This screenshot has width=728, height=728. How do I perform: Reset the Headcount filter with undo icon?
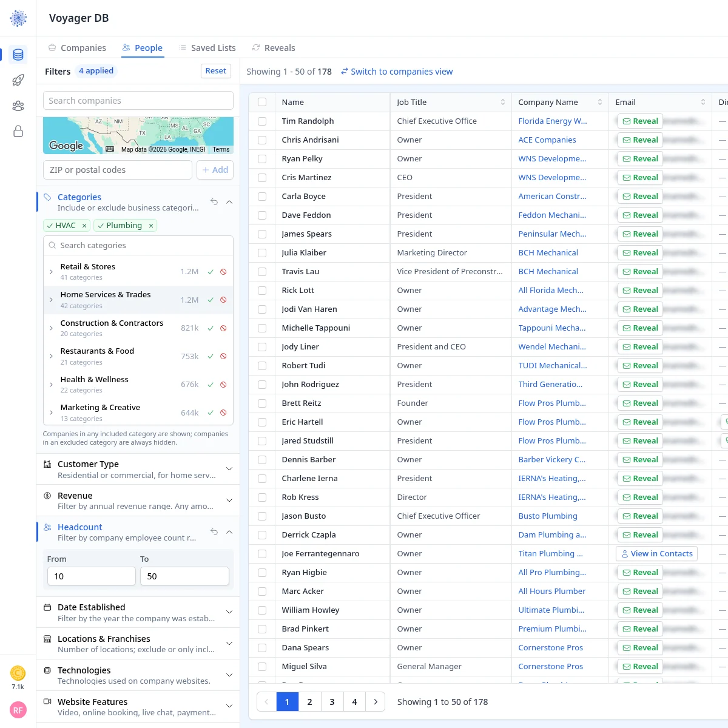point(214,531)
